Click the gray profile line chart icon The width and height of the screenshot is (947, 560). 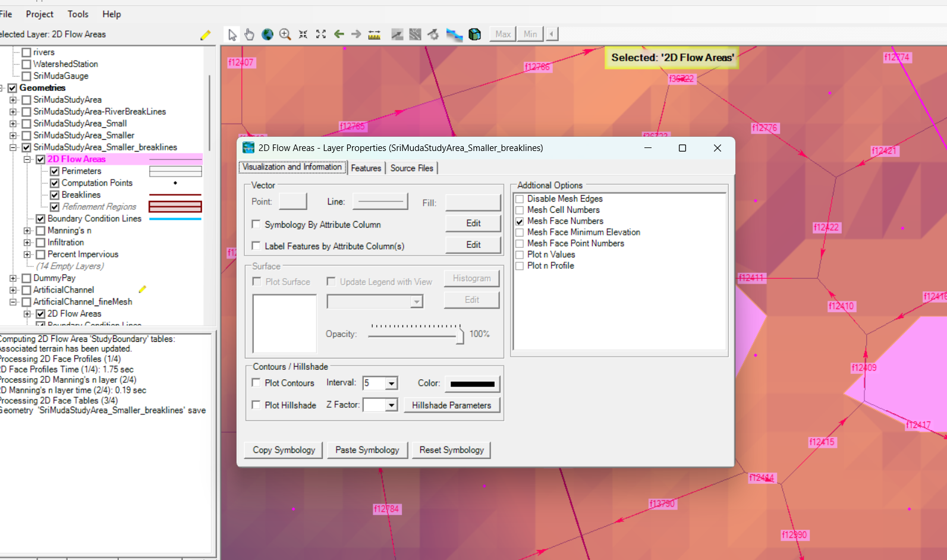click(x=397, y=34)
